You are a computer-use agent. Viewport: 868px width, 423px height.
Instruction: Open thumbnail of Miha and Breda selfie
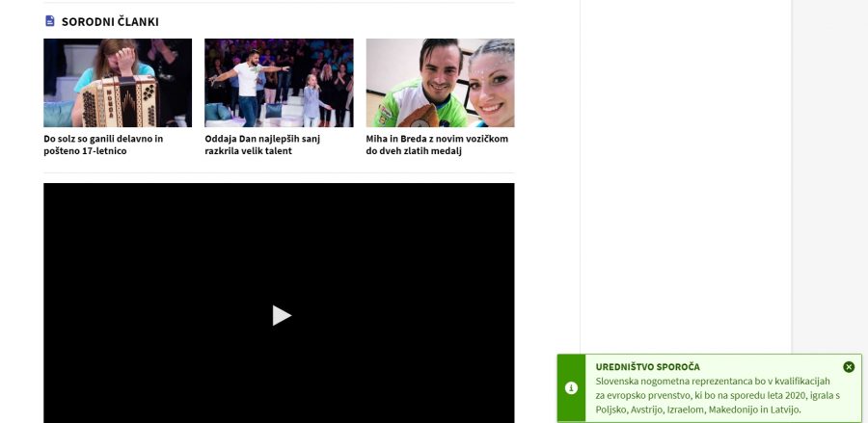440,83
